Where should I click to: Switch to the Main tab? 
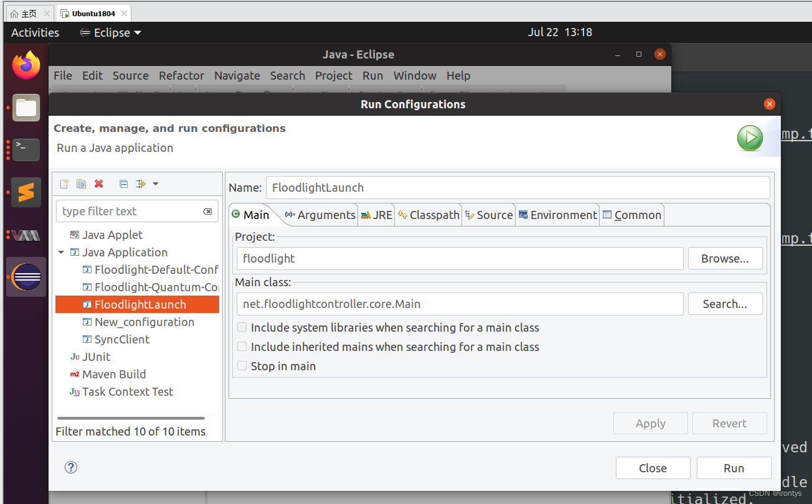coord(250,215)
